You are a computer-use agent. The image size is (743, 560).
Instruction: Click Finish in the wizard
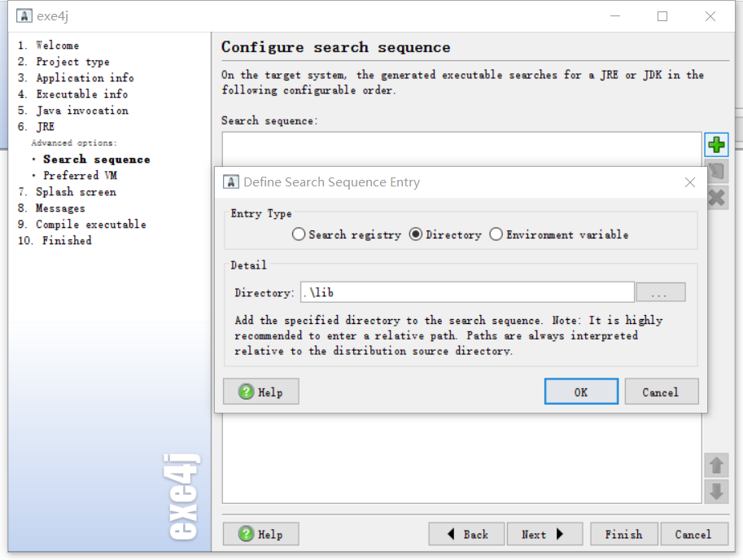[x=624, y=534]
